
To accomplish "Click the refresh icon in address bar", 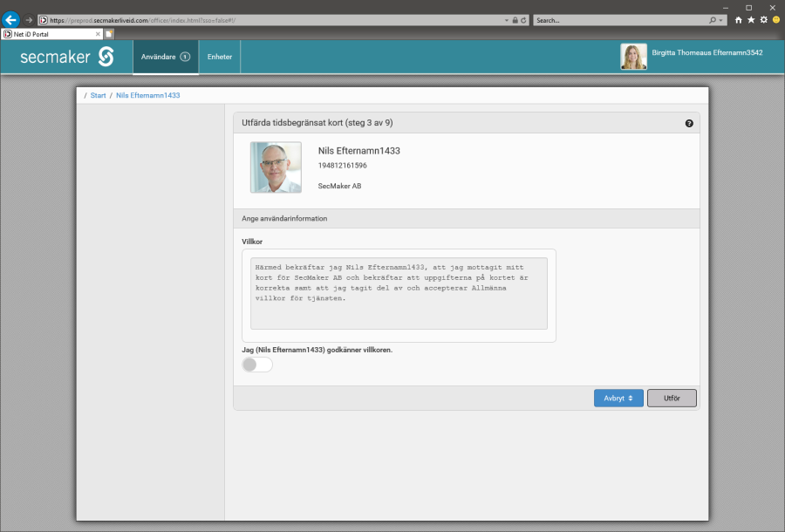I will (523, 21).
